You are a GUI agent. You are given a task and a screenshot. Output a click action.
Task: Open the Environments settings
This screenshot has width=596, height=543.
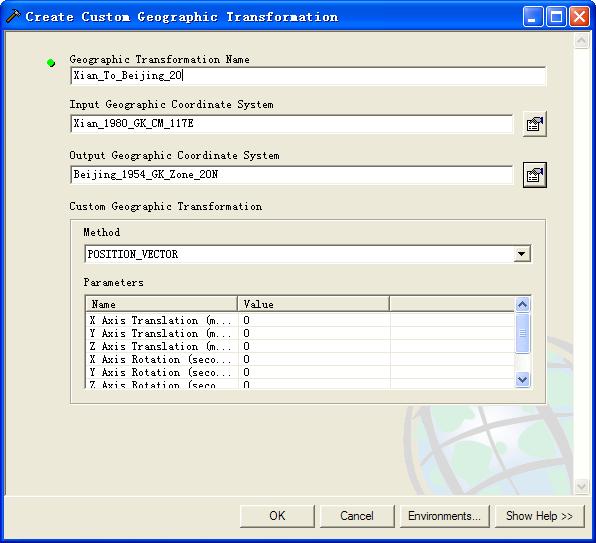pyautogui.click(x=444, y=516)
